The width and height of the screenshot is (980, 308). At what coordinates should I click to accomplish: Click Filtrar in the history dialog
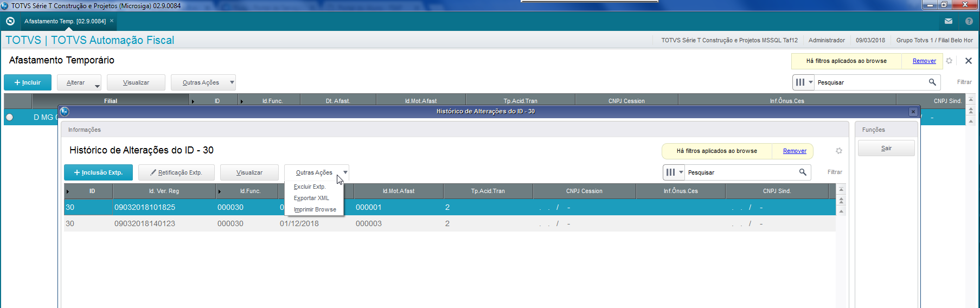click(835, 172)
